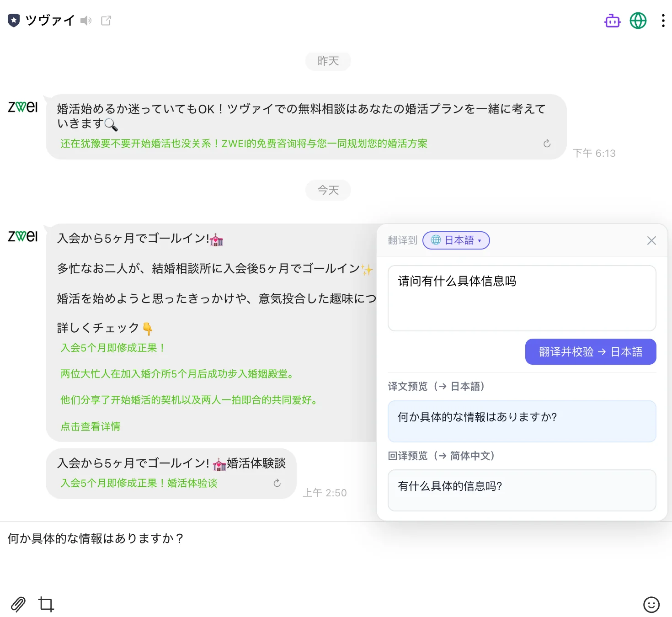Click the 昨天 date separator
The width and height of the screenshot is (672, 617).
pos(328,61)
